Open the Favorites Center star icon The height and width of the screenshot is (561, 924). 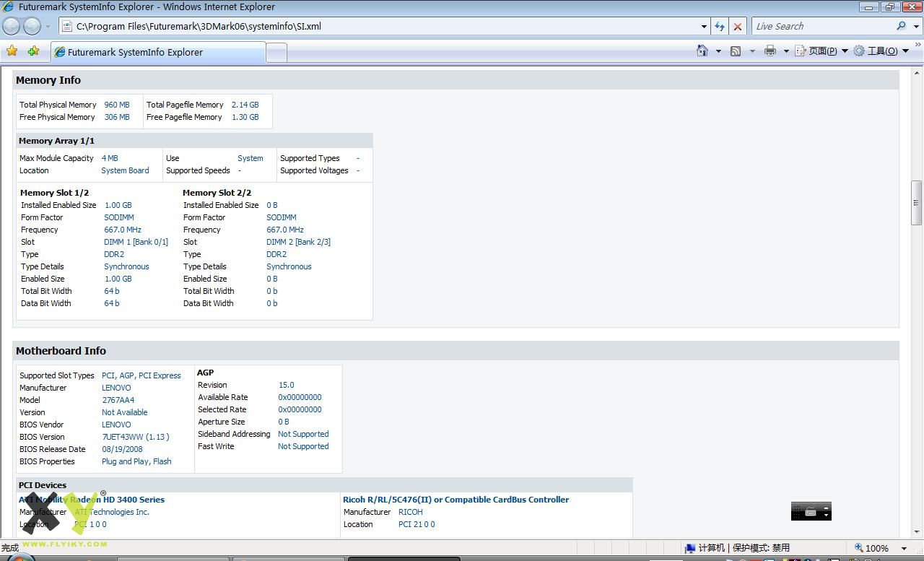coord(12,51)
